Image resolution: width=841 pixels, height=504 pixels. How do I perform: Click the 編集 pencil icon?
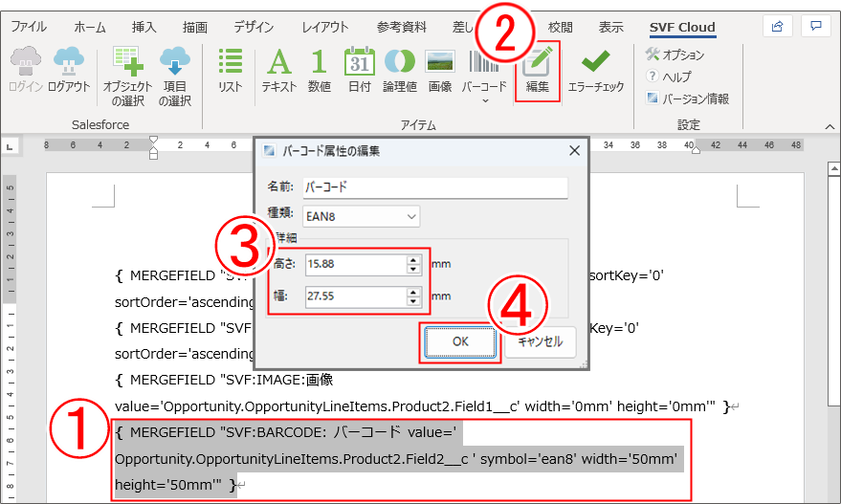tap(538, 61)
